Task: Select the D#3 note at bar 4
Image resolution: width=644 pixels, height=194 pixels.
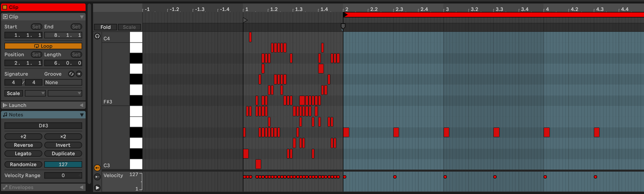Action: tap(547, 132)
